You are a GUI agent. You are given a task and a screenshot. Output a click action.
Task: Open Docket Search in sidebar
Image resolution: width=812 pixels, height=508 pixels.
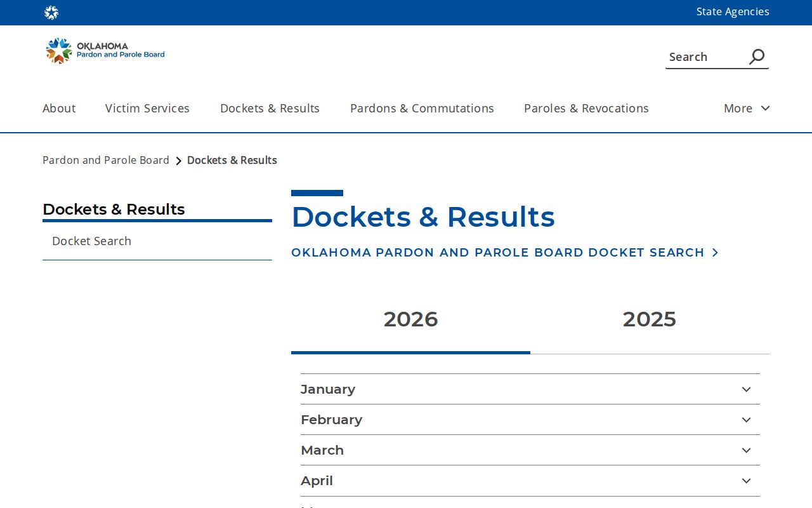tap(91, 241)
